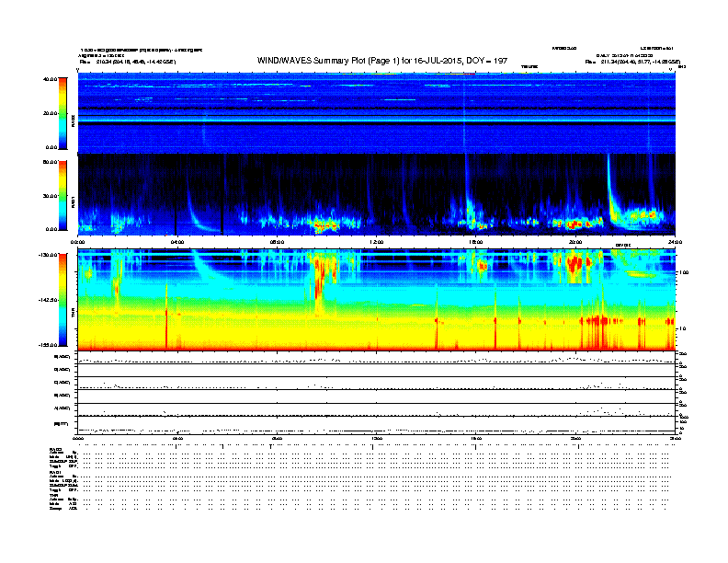This screenshot has height=563, width=728.
Task: Click the 100 frequency label right of TNR
Action: point(684,272)
